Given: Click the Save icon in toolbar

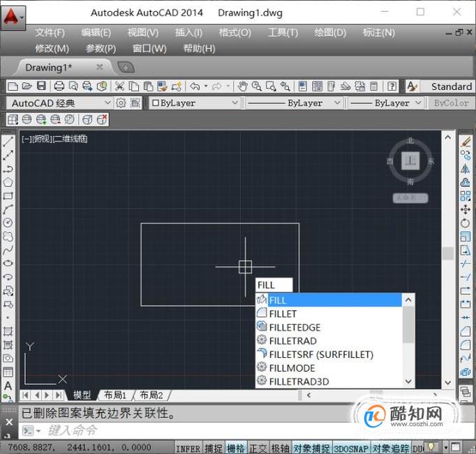Looking at the screenshot, I should [41, 86].
